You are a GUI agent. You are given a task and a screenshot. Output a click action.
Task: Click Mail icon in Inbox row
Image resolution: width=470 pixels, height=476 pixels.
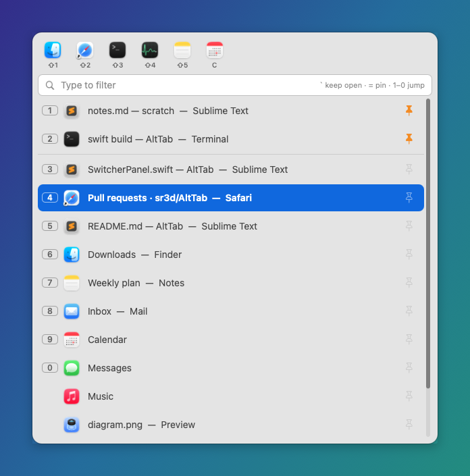pyautogui.click(x=72, y=311)
